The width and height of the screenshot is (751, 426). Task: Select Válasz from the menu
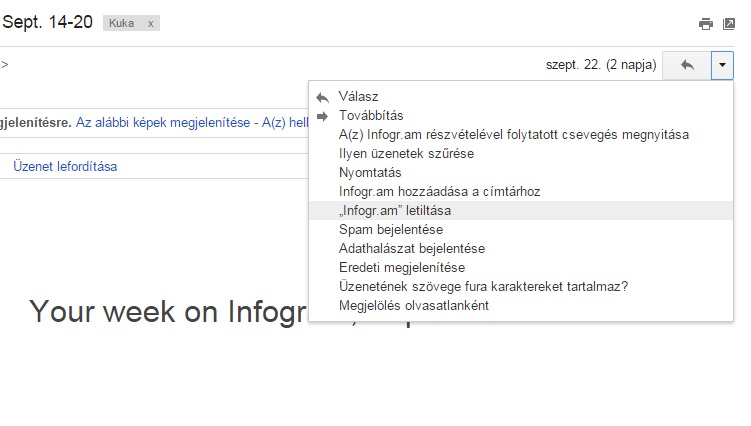(x=521, y=96)
